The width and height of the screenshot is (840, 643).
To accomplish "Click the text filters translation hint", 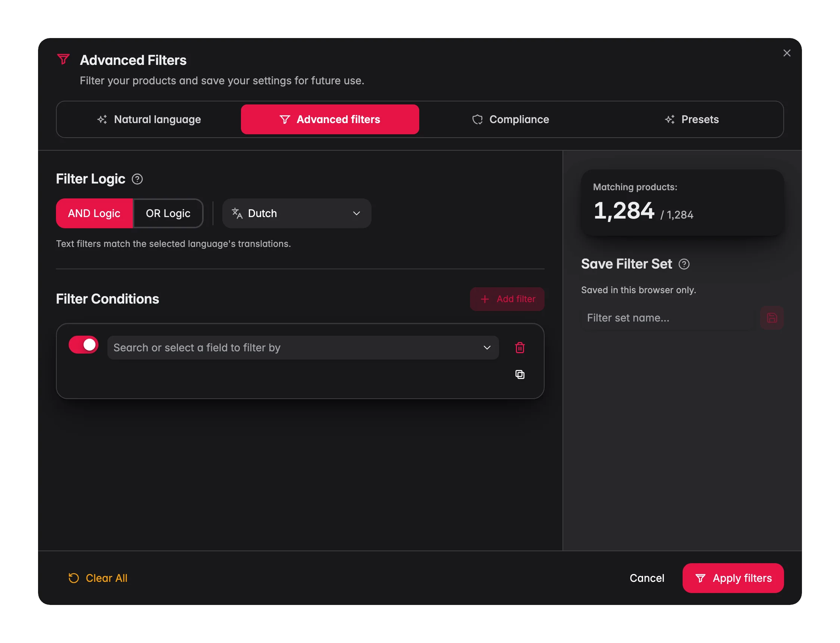I will (173, 244).
